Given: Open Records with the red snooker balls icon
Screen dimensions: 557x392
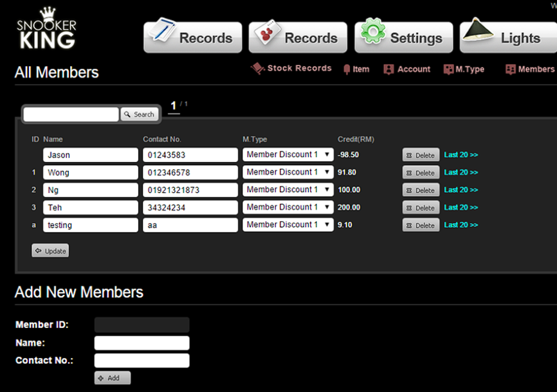Looking at the screenshot, I should click(x=298, y=38).
